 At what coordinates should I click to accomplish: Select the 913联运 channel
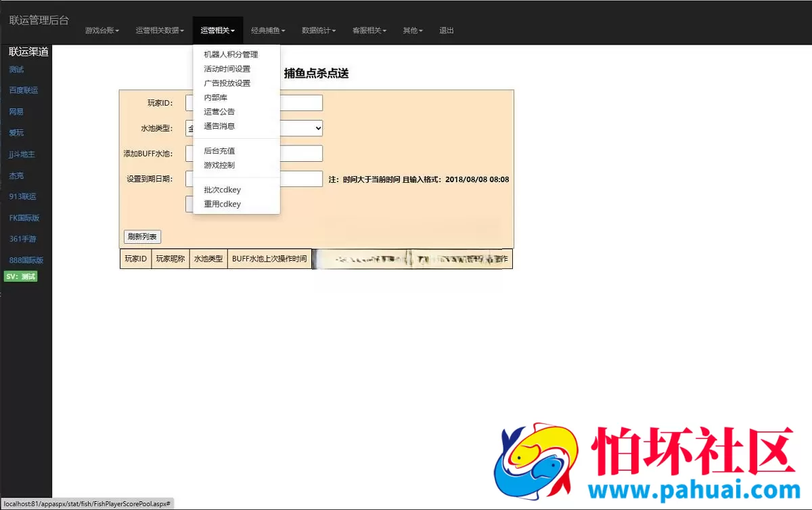tap(22, 196)
